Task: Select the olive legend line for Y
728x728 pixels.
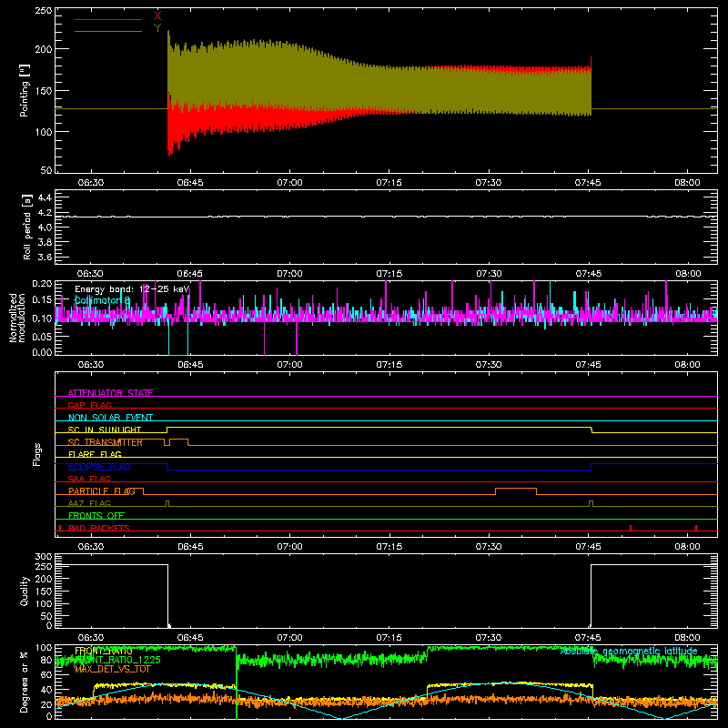Action: coord(108,32)
